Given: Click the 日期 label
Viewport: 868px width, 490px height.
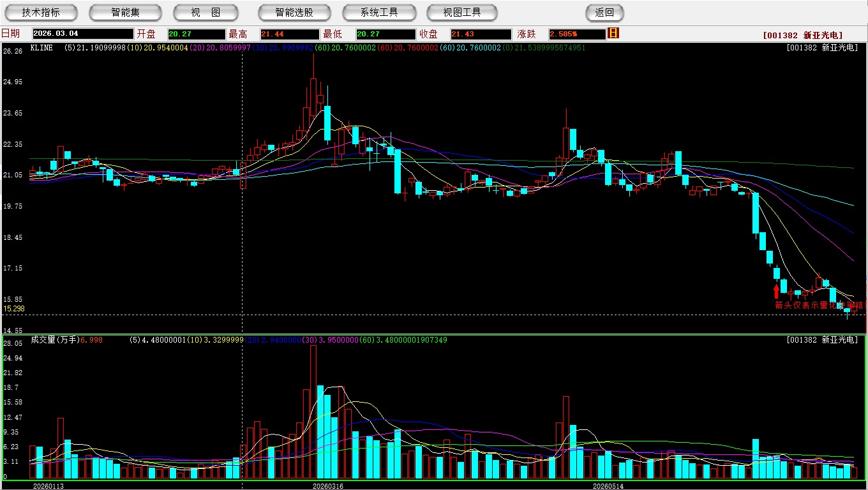Looking at the screenshot, I should click(10, 34).
